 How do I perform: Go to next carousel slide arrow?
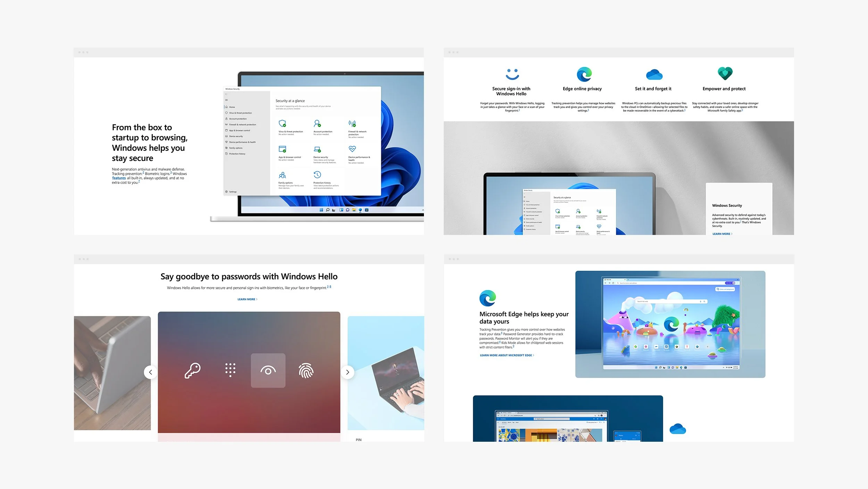(348, 372)
